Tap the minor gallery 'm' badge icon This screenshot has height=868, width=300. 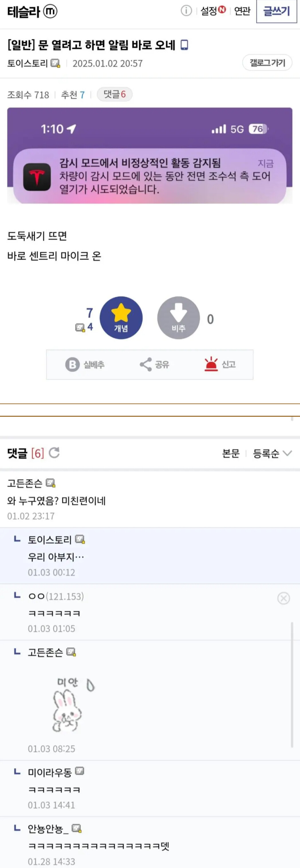point(50,11)
